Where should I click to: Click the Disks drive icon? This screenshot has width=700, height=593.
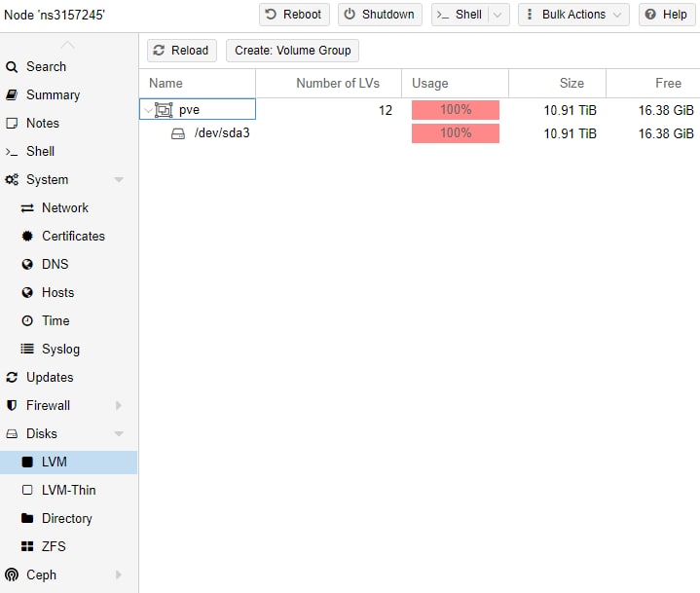(12, 433)
